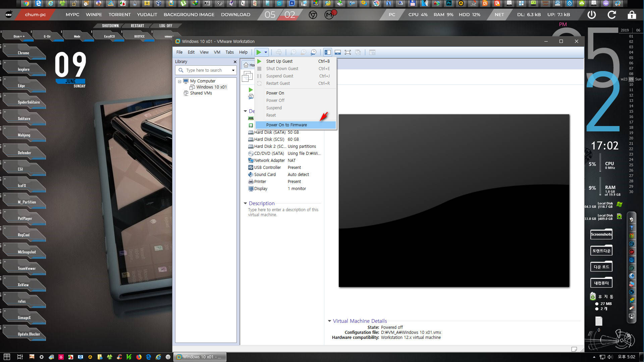Click in the Library search field
644x362 pixels.
(x=206, y=70)
